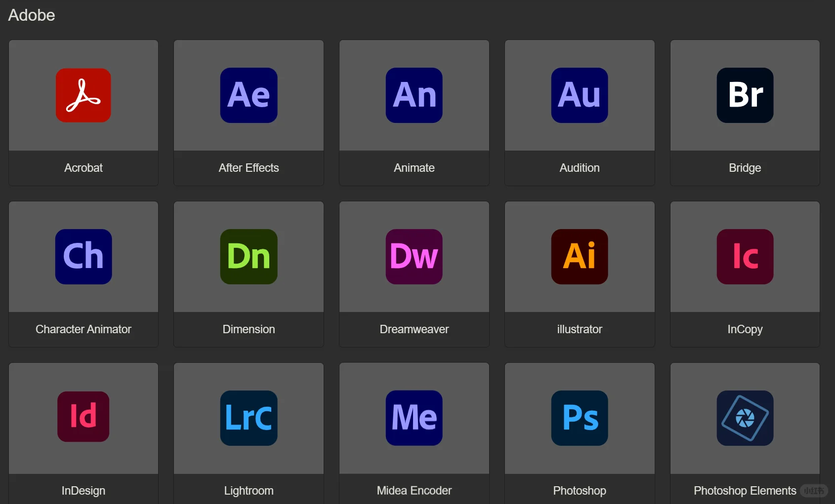Click the Audition 'Au' icon
835x504 pixels.
(x=580, y=95)
